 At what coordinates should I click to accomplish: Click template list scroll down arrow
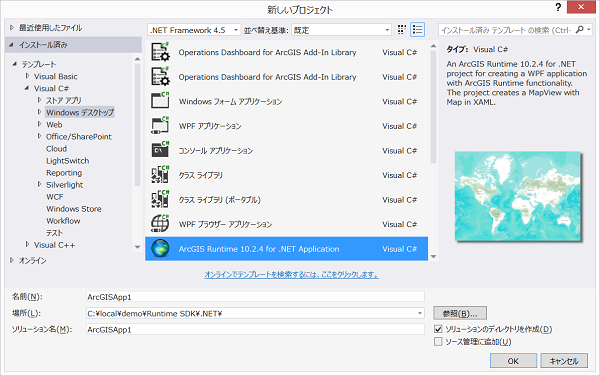434,256
